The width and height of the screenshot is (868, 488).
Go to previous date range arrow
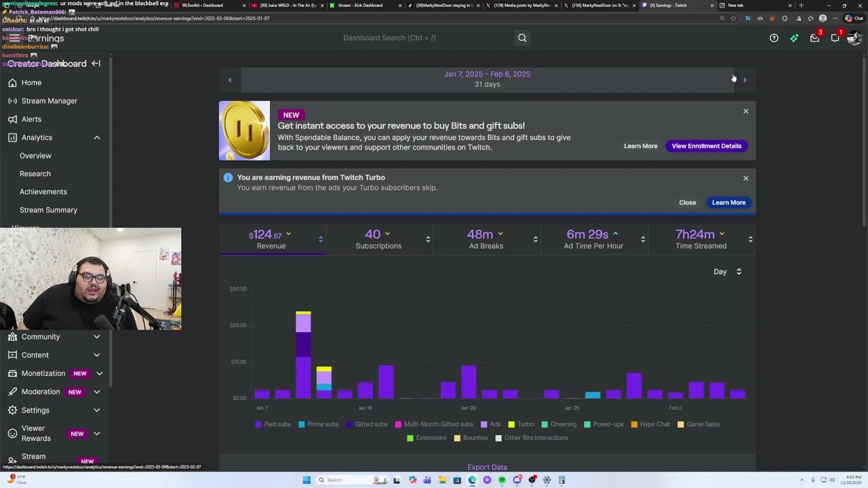(230, 80)
